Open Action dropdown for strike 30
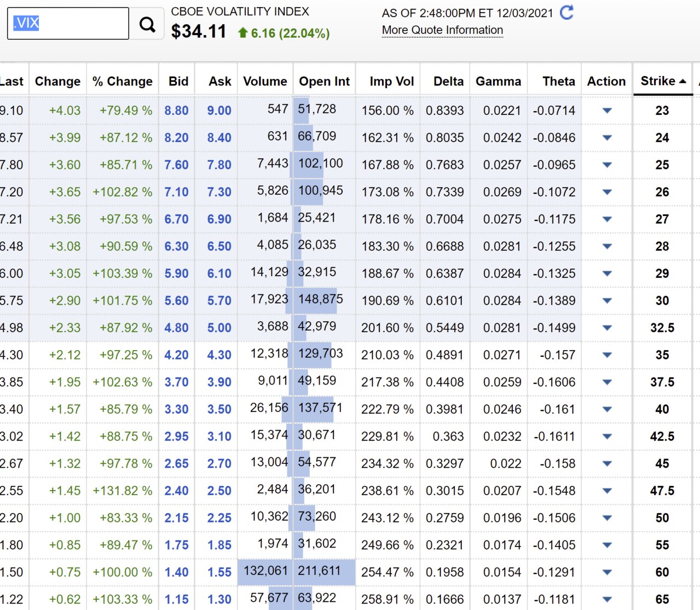Viewport: 700px width, 610px height. coord(607,300)
